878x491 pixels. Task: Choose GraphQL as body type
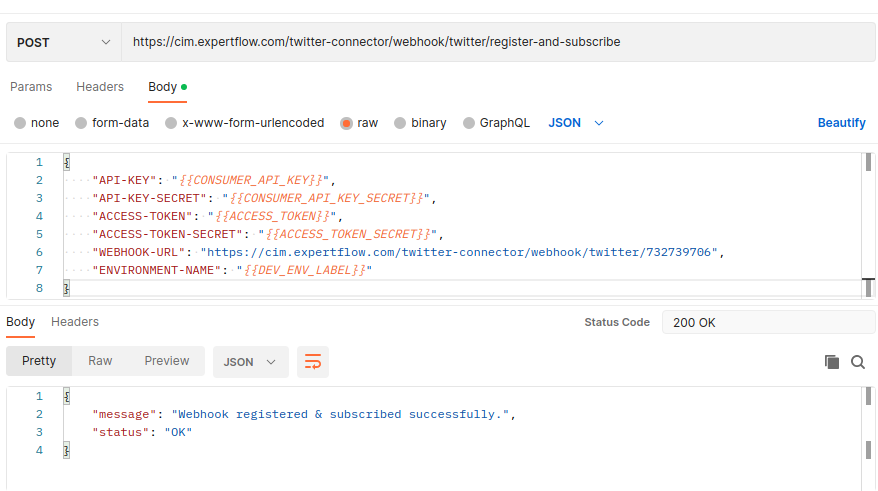pos(469,123)
